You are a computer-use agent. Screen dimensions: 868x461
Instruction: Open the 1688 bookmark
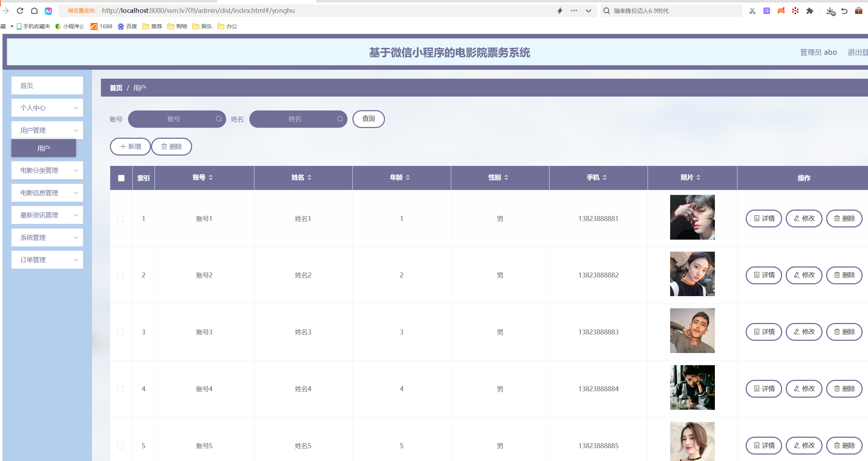102,26
